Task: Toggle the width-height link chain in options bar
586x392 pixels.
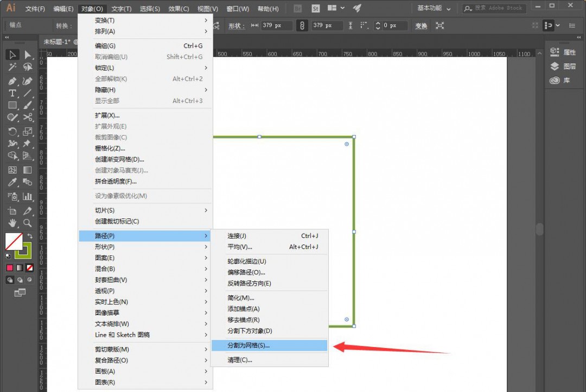Action: [302, 25]
